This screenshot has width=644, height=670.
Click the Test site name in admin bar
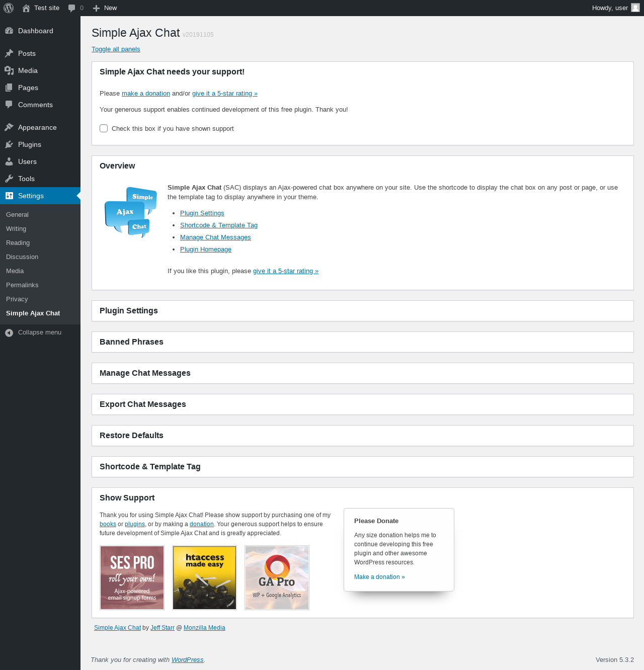click(x=47, y=8)
